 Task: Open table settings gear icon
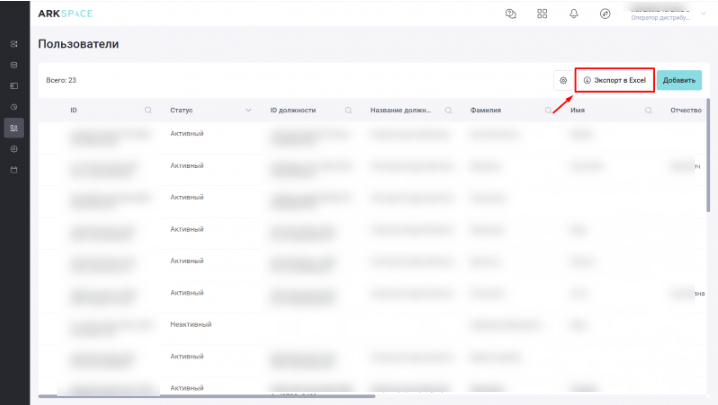click(x=563, y=80)
